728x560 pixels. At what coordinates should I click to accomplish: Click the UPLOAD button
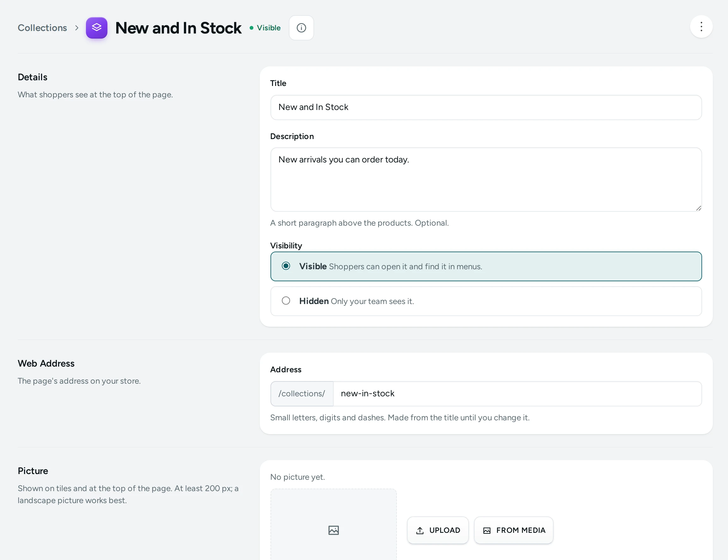click(x=438, y=530)
